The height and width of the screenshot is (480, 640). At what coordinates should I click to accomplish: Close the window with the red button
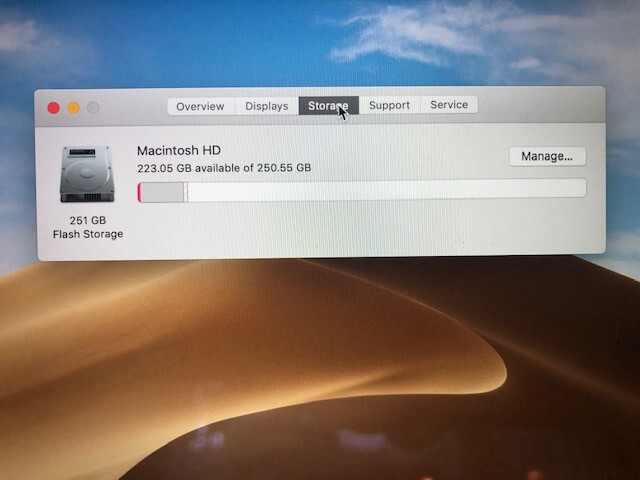(x=53, y=108)
